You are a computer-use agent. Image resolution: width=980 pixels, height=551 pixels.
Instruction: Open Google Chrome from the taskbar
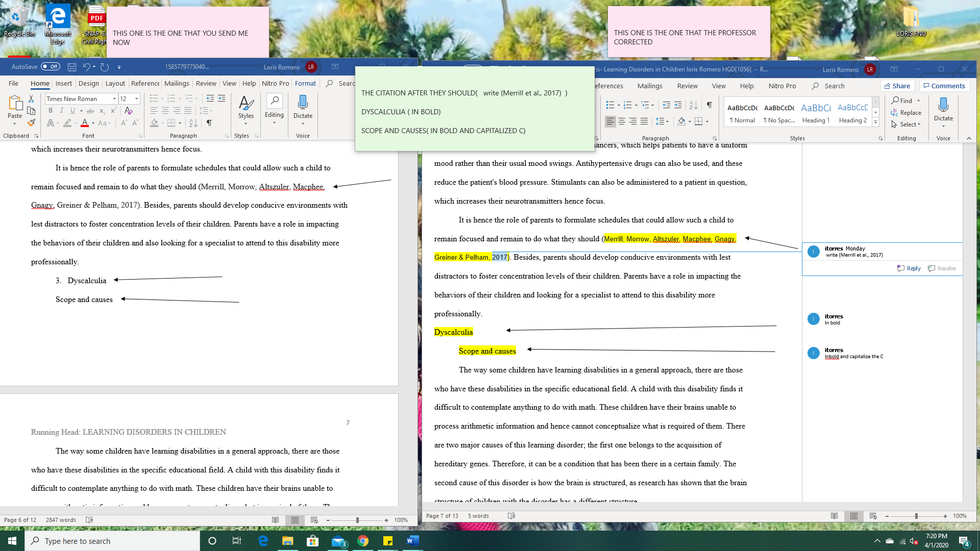click(x=363, y=541)
